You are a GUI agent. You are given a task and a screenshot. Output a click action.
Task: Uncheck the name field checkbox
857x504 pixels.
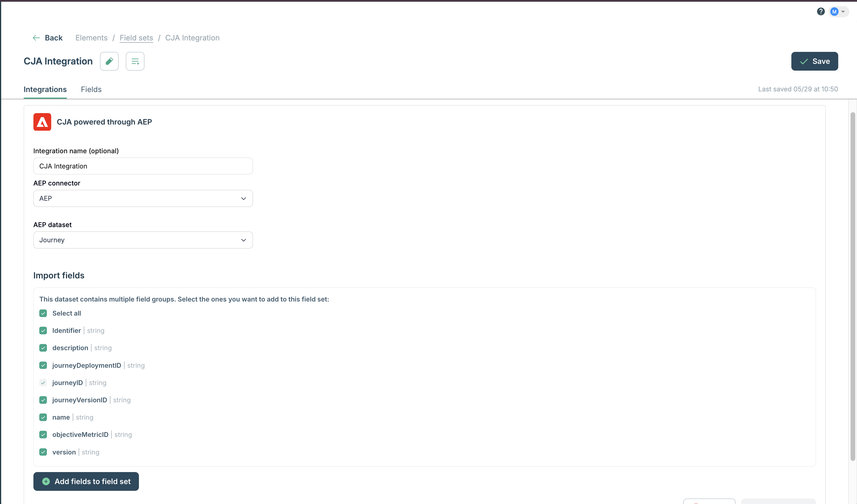(x=43, y=417)
